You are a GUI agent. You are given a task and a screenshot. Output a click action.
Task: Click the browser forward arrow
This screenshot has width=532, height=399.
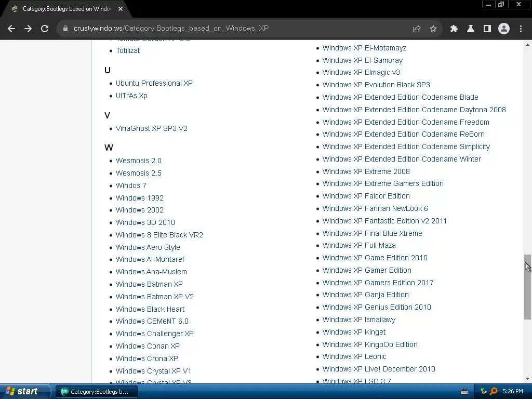pos(28,29)
